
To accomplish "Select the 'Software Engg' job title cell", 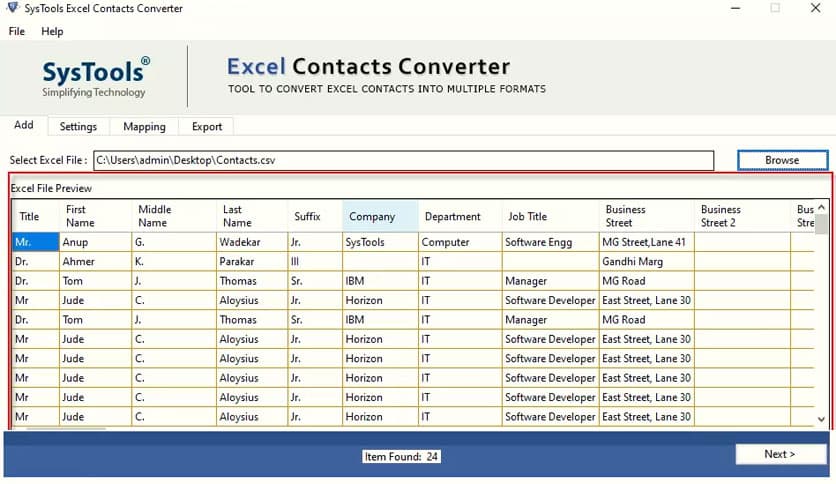I will click(551, 242).
